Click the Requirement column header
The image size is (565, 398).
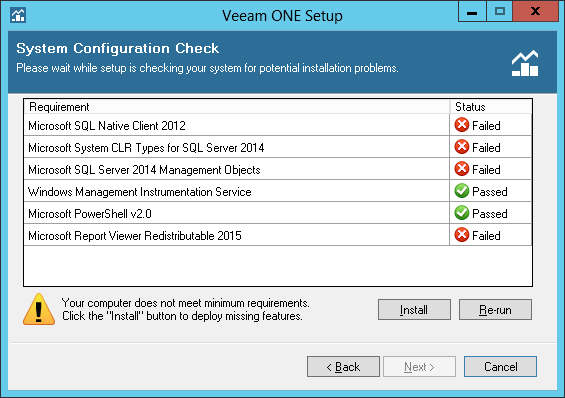(237, 107)
